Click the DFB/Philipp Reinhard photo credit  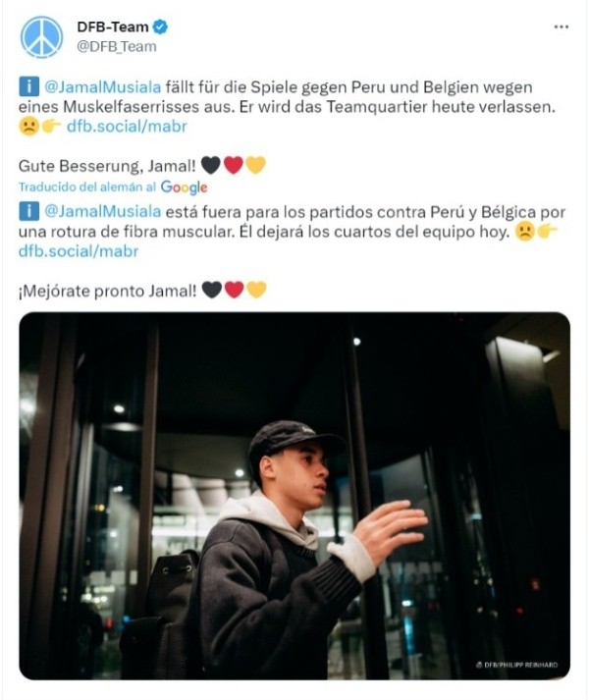click(x=516, y=665)
